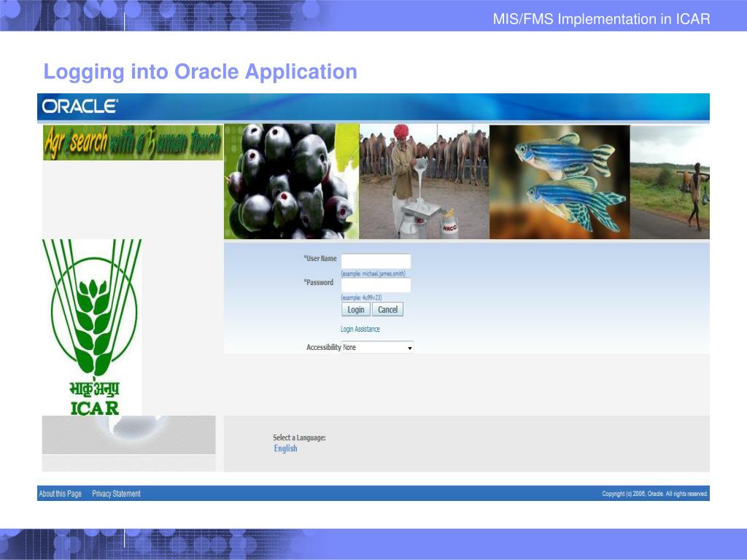Select the farmer walking on road photo
The height and width of the screenshot is (560, 747).
tap(670, 182)
